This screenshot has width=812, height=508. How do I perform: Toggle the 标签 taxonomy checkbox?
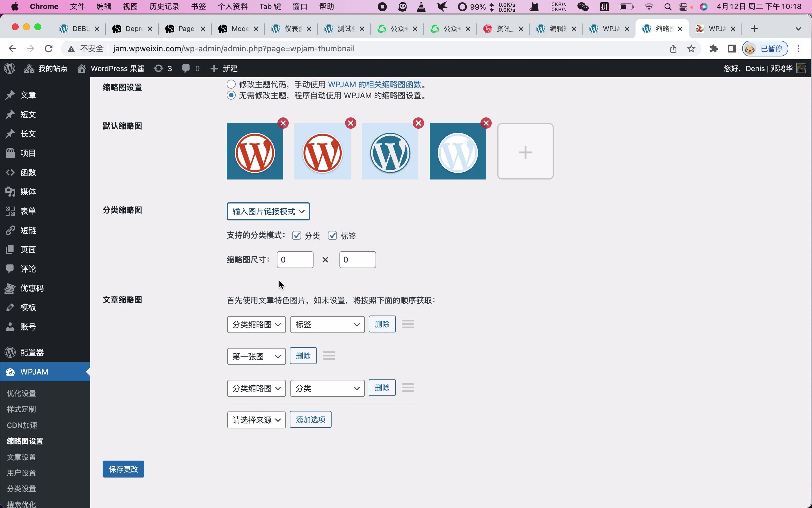tap(332, 236)
